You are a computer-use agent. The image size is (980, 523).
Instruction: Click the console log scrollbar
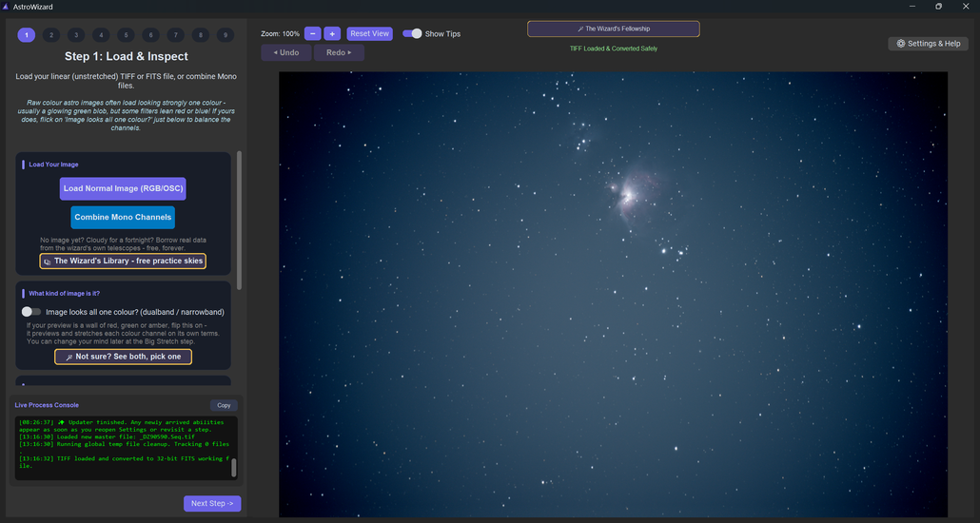[x=234, y=468]
